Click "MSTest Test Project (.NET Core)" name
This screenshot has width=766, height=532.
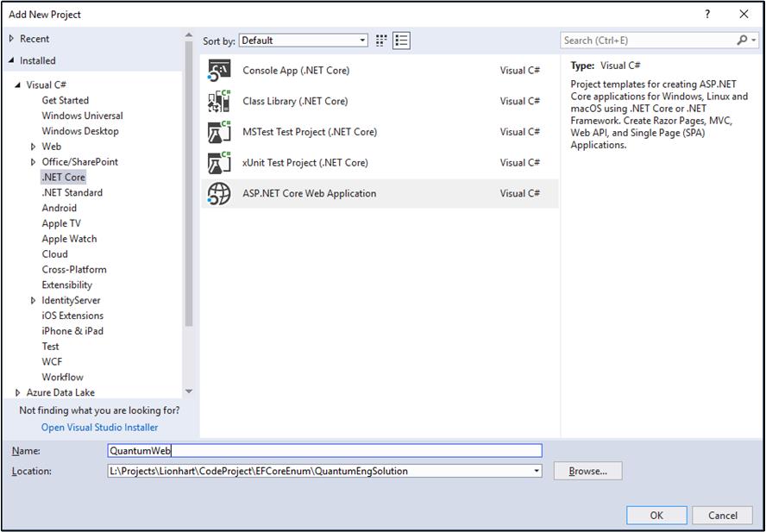310,132
